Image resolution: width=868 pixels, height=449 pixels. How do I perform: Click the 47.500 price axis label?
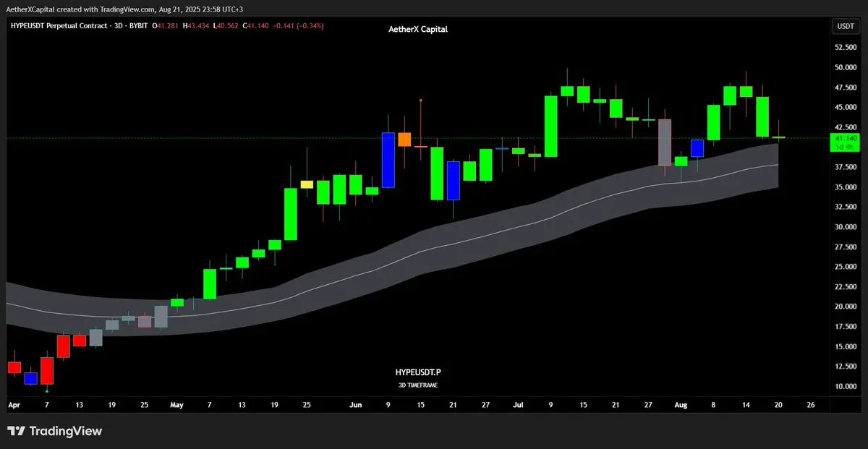tap(846, 87)
